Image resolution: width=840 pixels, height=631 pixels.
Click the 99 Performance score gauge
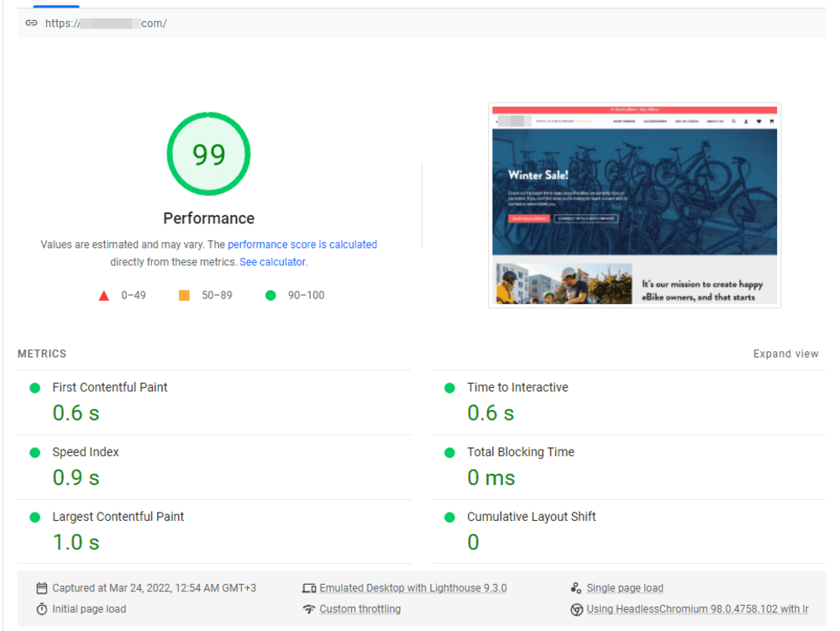pyautogui.click(x=207, y=154)
